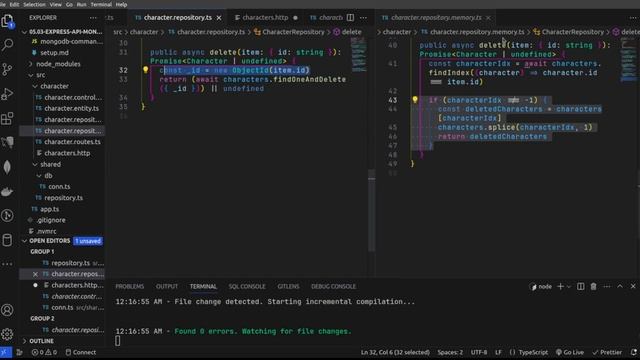Click the lightbulb on line 43
Image resolution: width=640 pixels, height=360 pixels.
(415, 100)
